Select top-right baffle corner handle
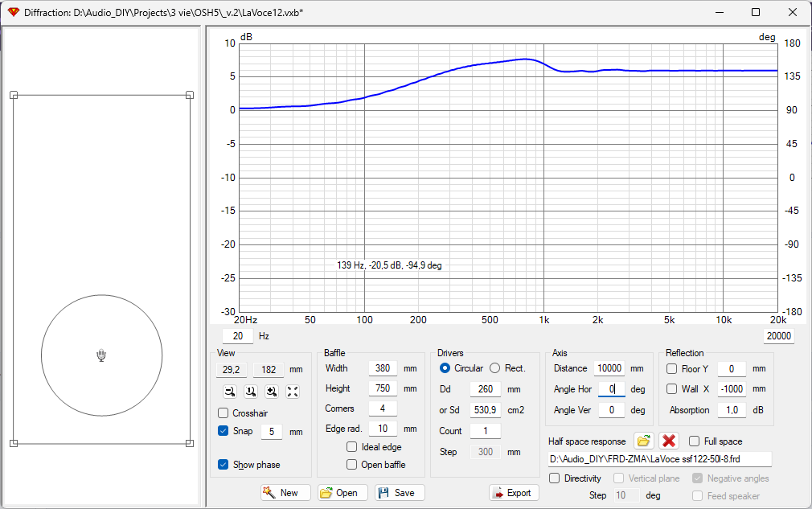 point(190,95)
